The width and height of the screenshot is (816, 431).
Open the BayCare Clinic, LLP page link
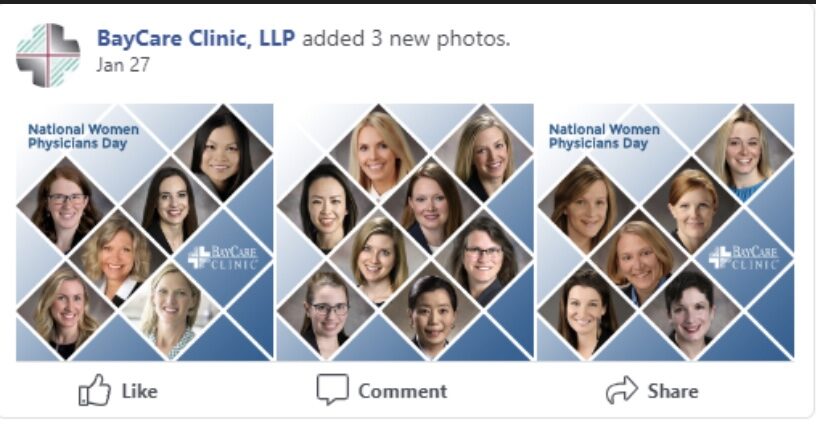[x=196, y=39]
